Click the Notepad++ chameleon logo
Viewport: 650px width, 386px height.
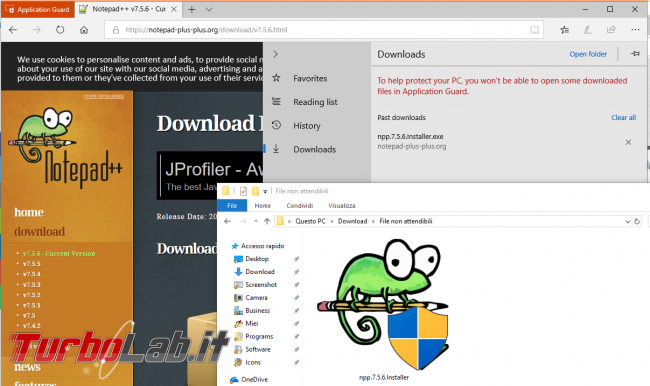[x=65, y=148]
